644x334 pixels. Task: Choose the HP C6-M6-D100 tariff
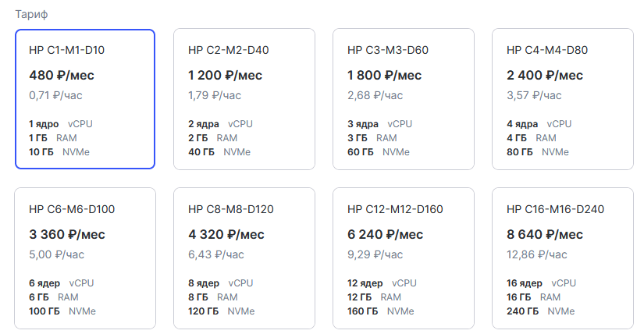click(x=84, y=258)
